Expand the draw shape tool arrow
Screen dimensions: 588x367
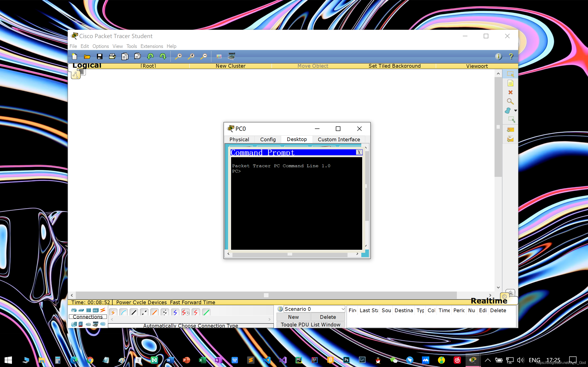pos(515,110)
